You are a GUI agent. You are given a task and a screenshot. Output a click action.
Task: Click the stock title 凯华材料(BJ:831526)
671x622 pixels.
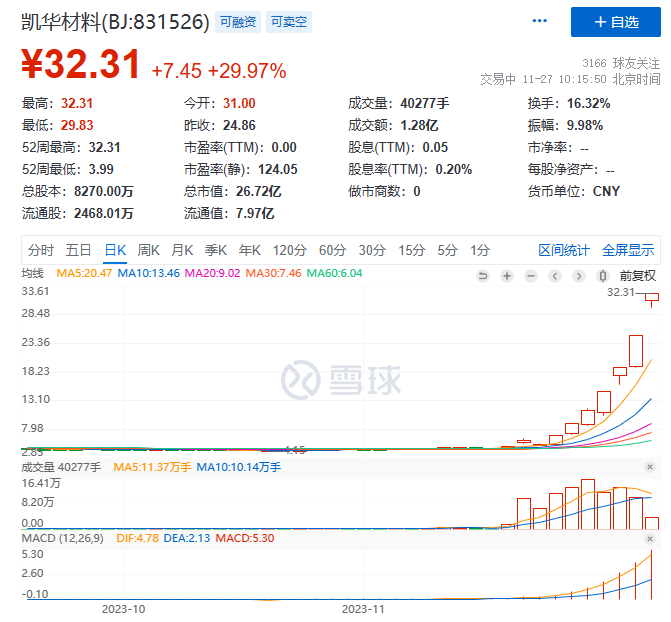[115, 22]
